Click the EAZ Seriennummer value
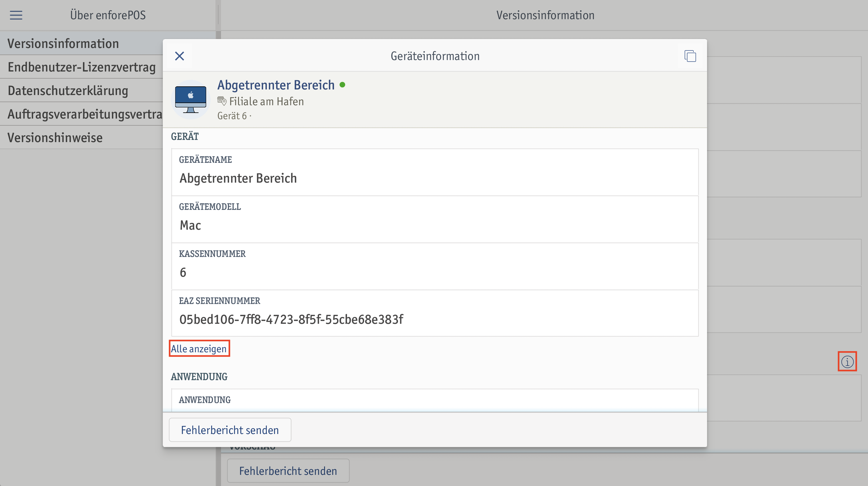The image size is (868, 486). tap(291, 319)
